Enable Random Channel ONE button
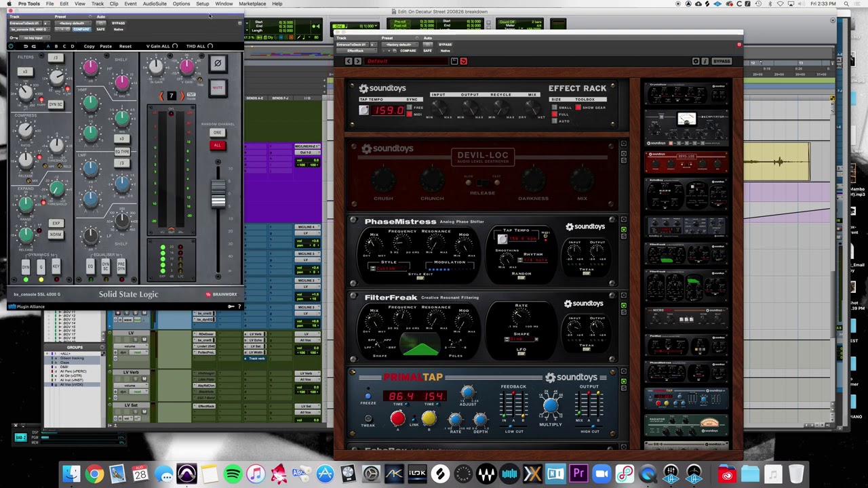 [x=217, y=132]
